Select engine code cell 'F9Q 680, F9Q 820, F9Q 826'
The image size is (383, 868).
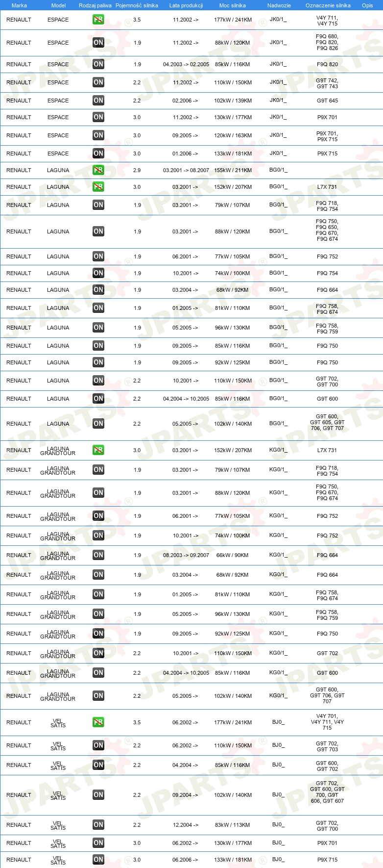327,43
